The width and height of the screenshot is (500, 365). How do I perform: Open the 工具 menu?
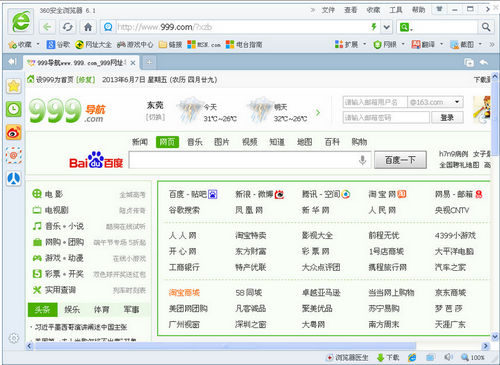click(396, 10)
